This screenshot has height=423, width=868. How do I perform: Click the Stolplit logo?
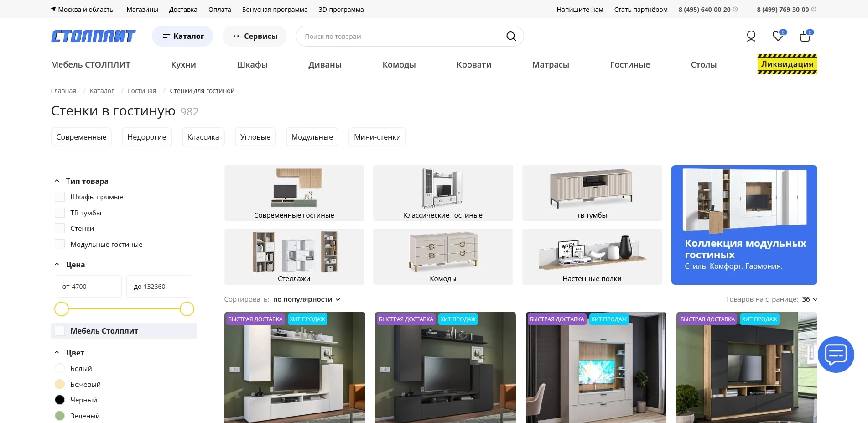pos(94,36)
